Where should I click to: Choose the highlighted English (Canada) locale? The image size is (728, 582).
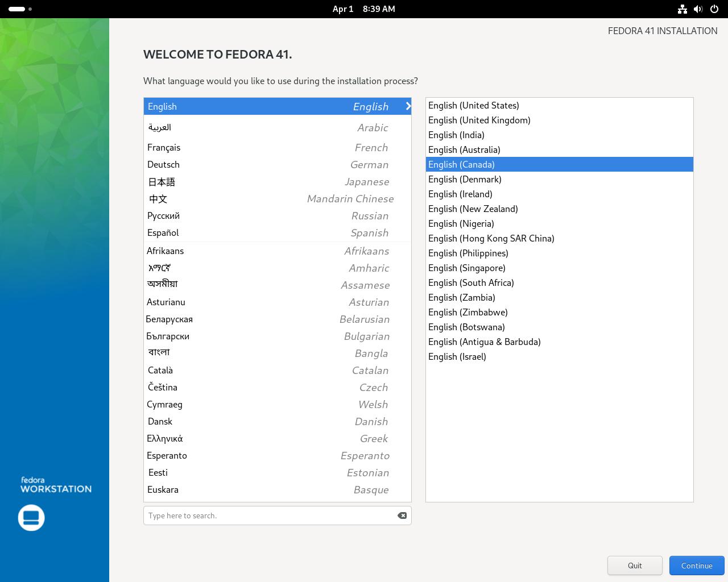tap(560, 164)
